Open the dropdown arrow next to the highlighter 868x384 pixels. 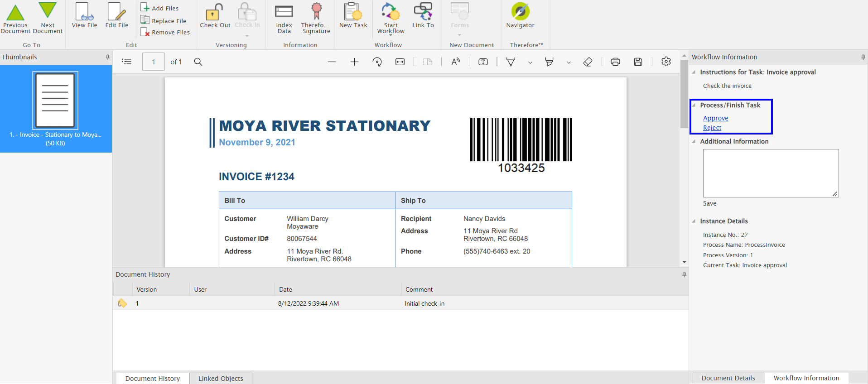click(x=569, y=62)
